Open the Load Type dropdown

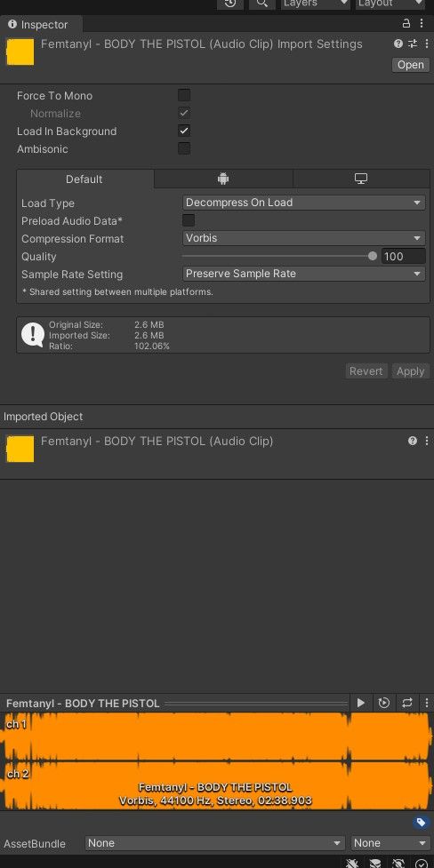click(x=304, y=203)
